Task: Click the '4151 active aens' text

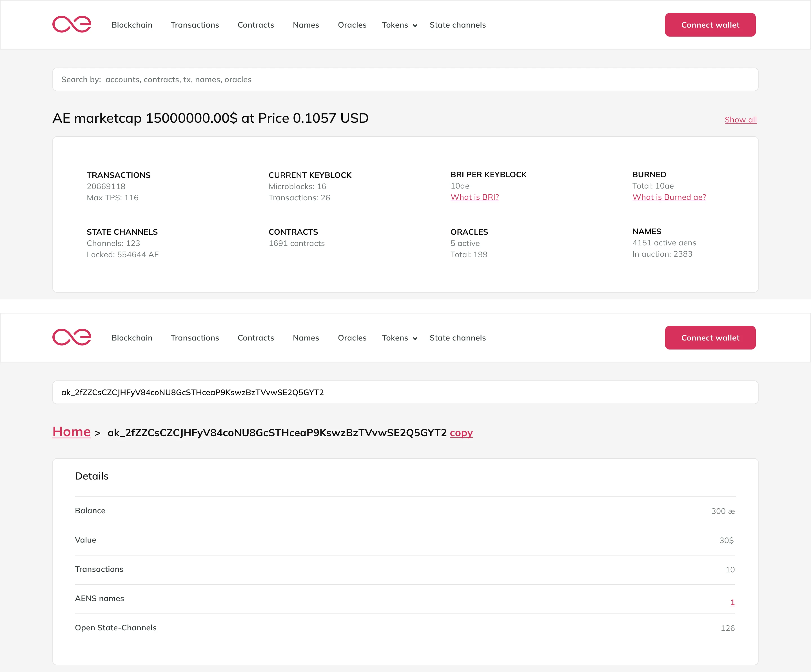Action: tap(664, 243)
